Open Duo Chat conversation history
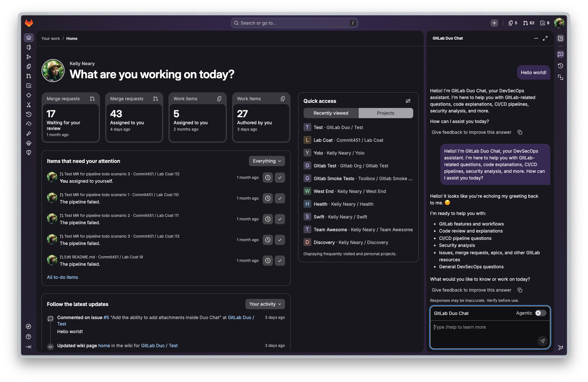The width and height of the screenshot is (588, 382). click(560, 66)
